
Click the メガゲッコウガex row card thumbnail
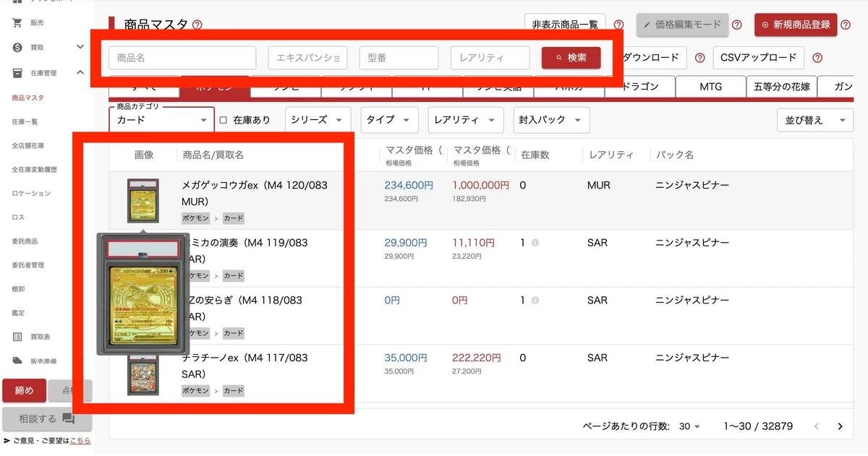click(x=142, y=201)
